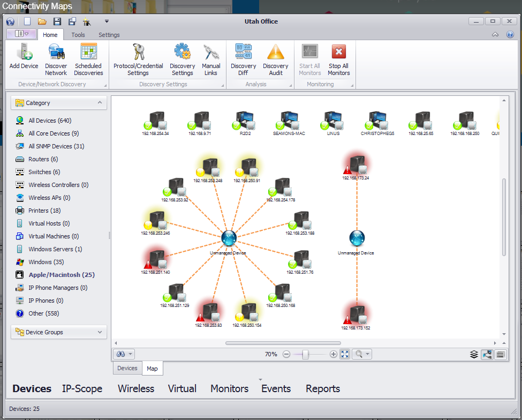Toggle the map layers button

point(474,354)
